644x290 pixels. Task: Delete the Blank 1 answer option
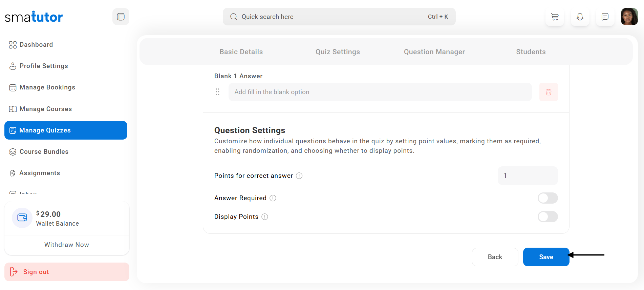click(x=548, y=92)
